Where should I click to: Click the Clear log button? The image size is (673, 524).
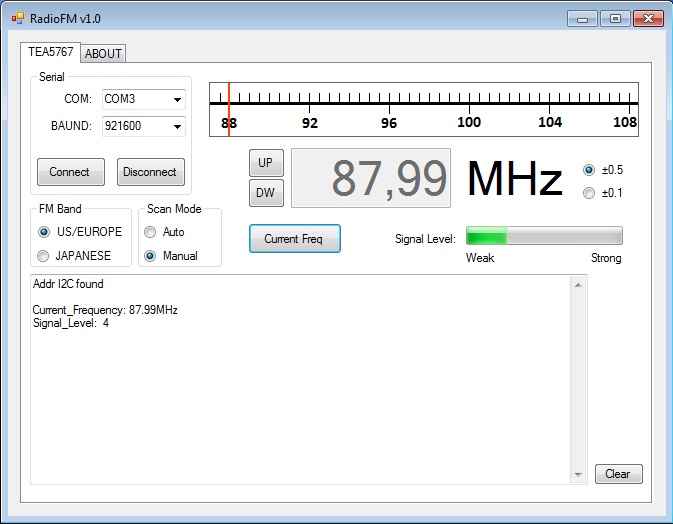click(x=618, y=474)
